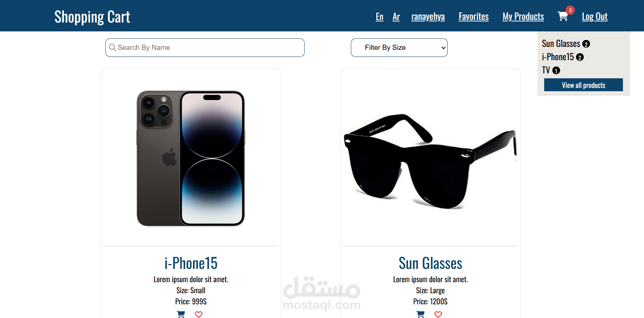
Task: Click the i-Phone15 product image
Action: [x=191, y=158]
